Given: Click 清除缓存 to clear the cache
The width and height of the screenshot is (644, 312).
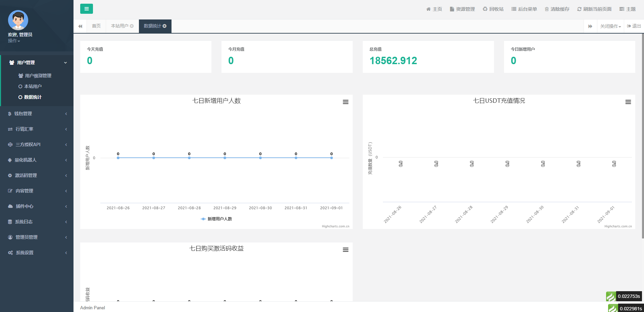Looking at the screenshot, I should tap(556, 9).
